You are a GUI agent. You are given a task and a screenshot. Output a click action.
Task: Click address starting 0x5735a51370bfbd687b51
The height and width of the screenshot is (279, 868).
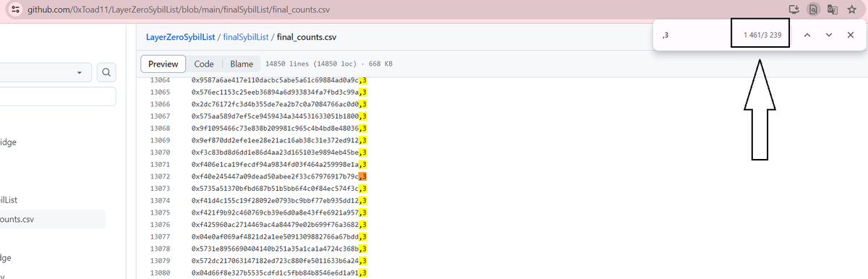[276, 188]
